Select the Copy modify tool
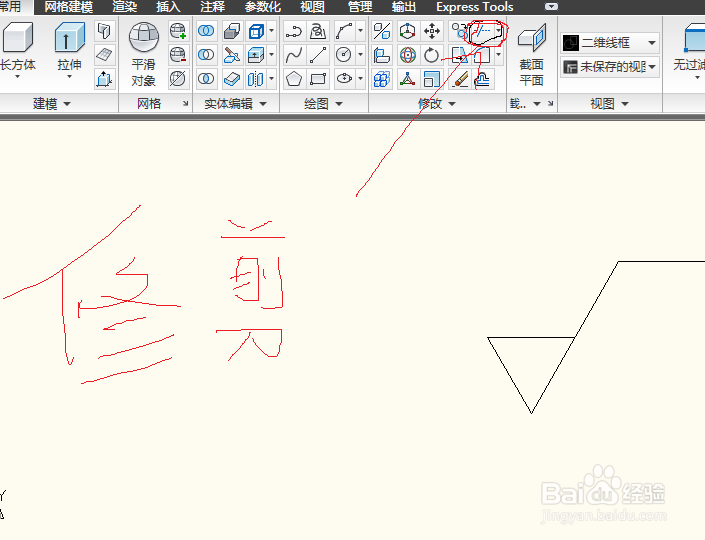Screen dimensions: 705x540 tap(459, 31)
